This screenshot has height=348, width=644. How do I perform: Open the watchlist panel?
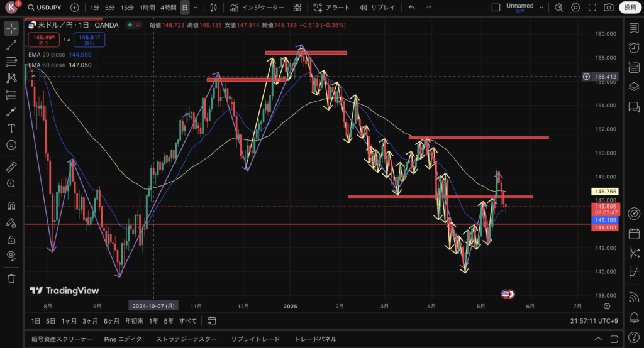[x=634, y=28]
